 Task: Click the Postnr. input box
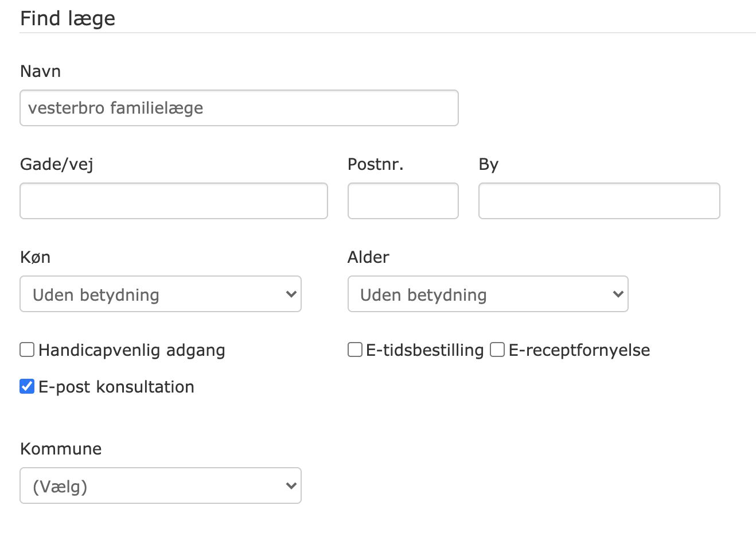pyautogui.click(x=403, y=201)
